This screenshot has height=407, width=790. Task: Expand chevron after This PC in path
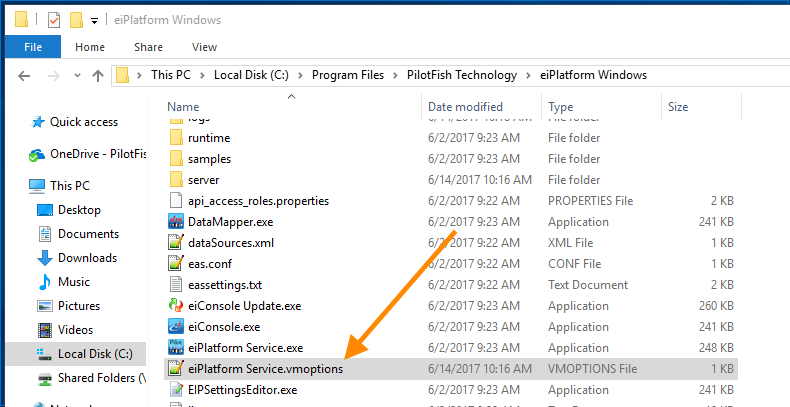click(203, 76)
